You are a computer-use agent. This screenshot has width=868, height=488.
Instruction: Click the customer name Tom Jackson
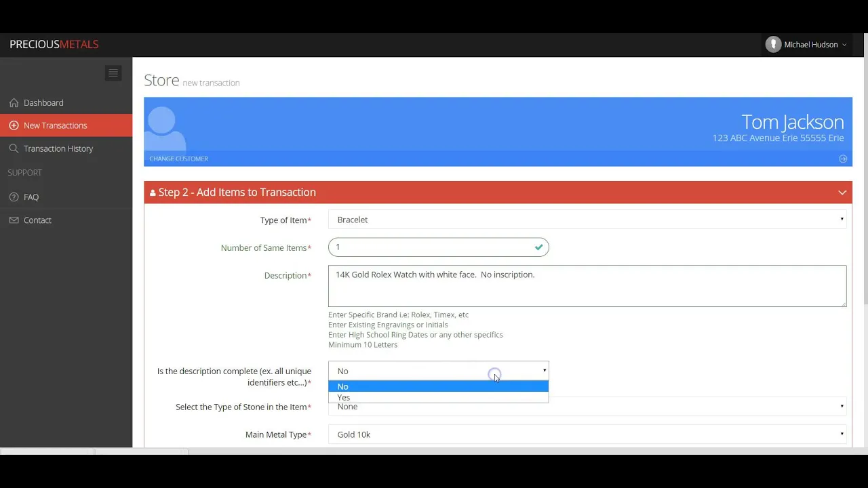click(793, 122)
